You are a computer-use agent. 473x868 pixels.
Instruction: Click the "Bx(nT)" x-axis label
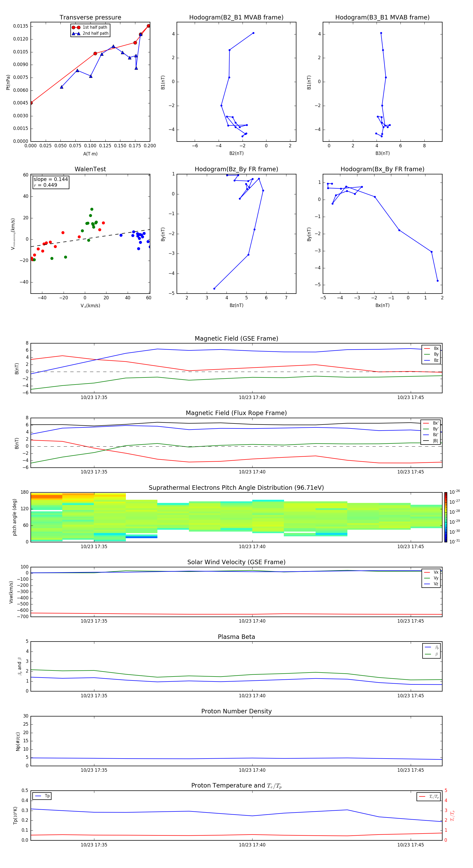point(382,305)
